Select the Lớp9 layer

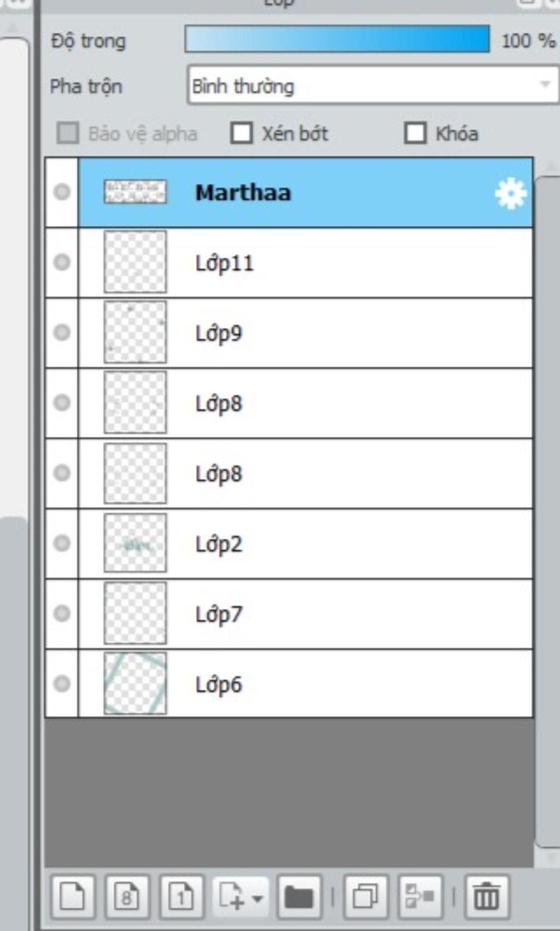[305, 333]
